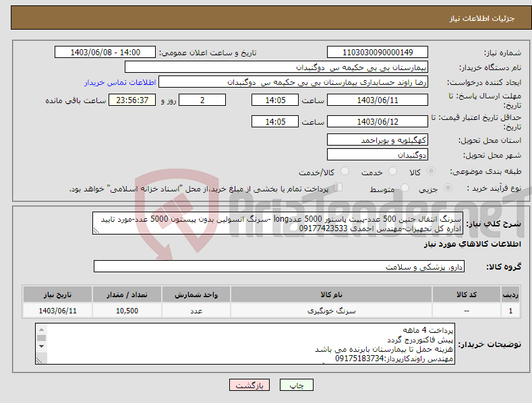
Task: Select the خدمت radio button
Action: [x=392, y=171]
